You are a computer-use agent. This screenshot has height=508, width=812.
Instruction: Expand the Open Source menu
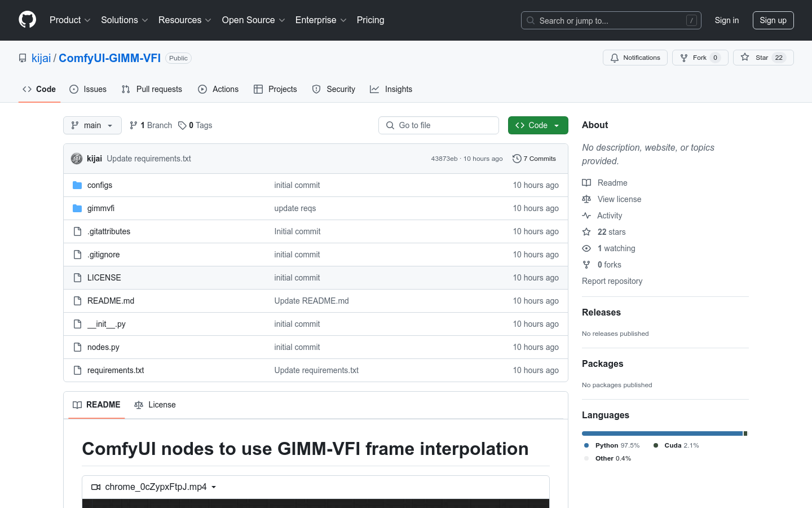[254, 20]
